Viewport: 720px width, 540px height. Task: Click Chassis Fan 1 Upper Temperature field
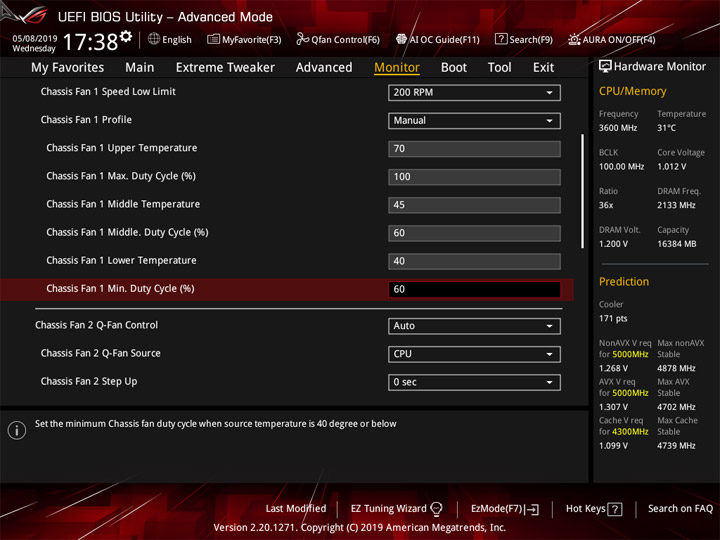(474, 149)
